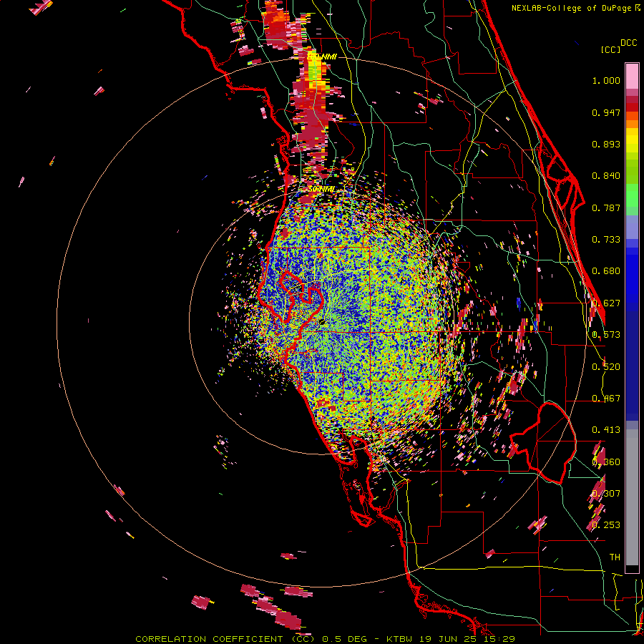Pick the light pink color bar segment
644x644 pixels.
point(632,77)
